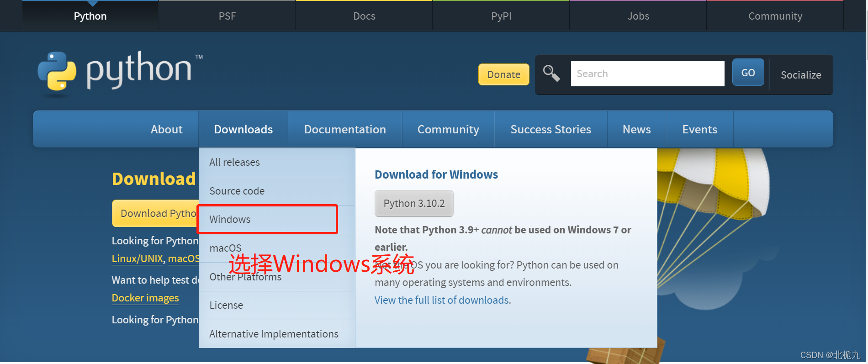This screenshot has width=868, height=364.
Task: Open the PSF top tab
Action: click(227, 16)
